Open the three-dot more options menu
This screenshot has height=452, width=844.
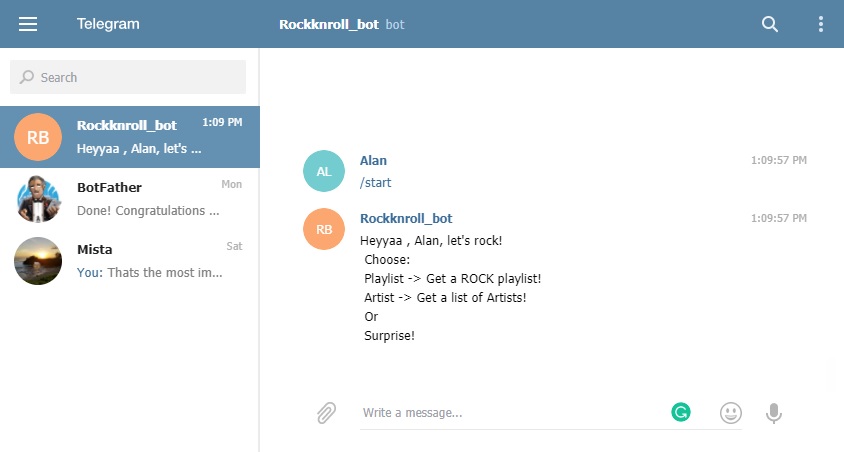click(x=821, y=24)
